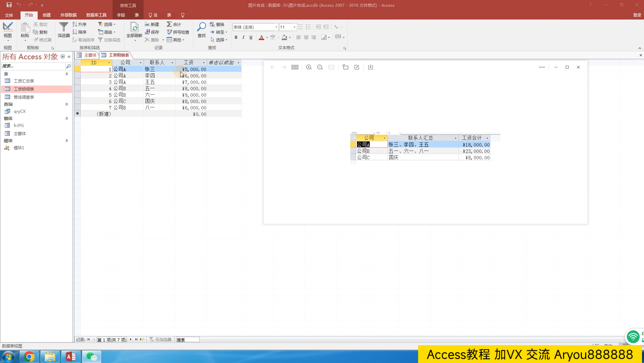Click the Copy (复制) icon
This screenshot has width=644, height=363.
[x=40, y=32]
